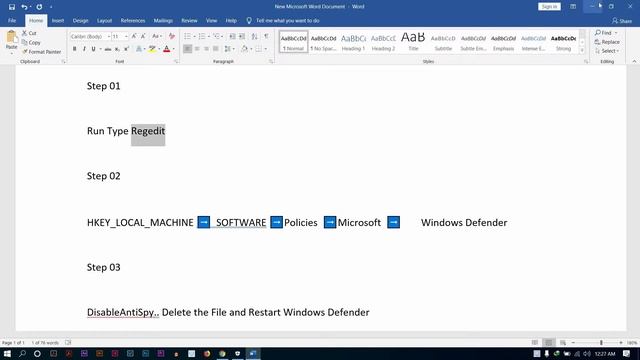Clear all formatting from the selection
Viewport: 640px width, 360px height.
pyautogui.click(x=172, y=36)
